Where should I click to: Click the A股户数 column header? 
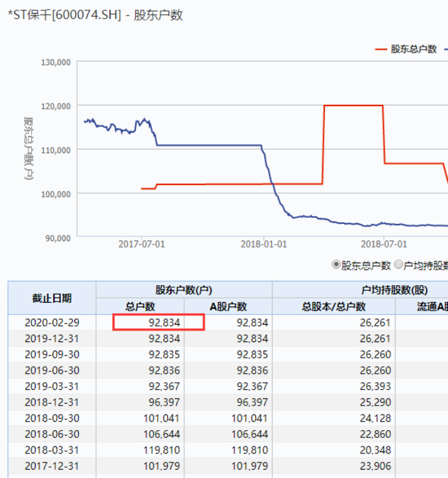click(x=228, y=307)
